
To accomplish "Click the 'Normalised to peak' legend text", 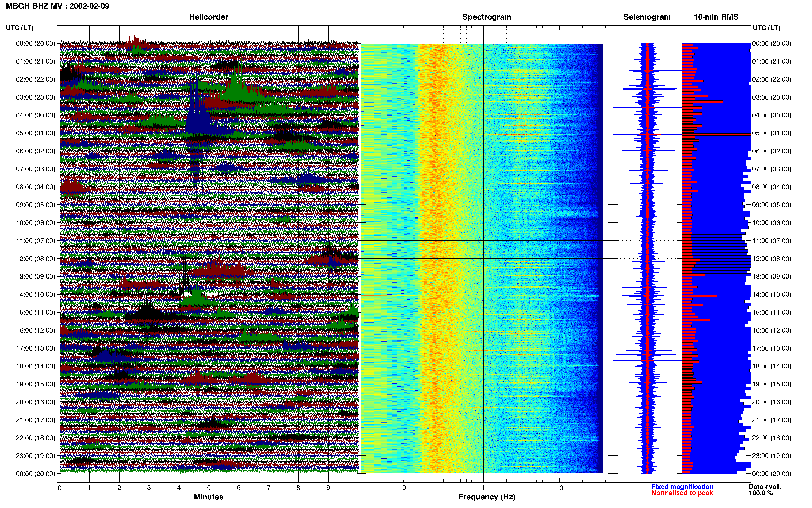I will coord(682,493).
